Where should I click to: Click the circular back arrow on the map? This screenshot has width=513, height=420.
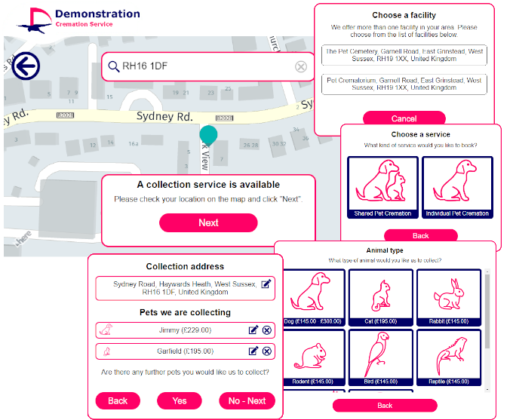26,66
